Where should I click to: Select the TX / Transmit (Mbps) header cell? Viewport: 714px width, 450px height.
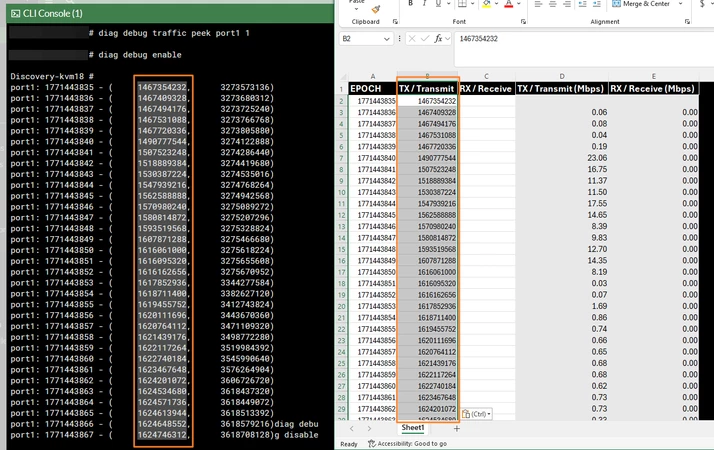click(x=562, y=88)
